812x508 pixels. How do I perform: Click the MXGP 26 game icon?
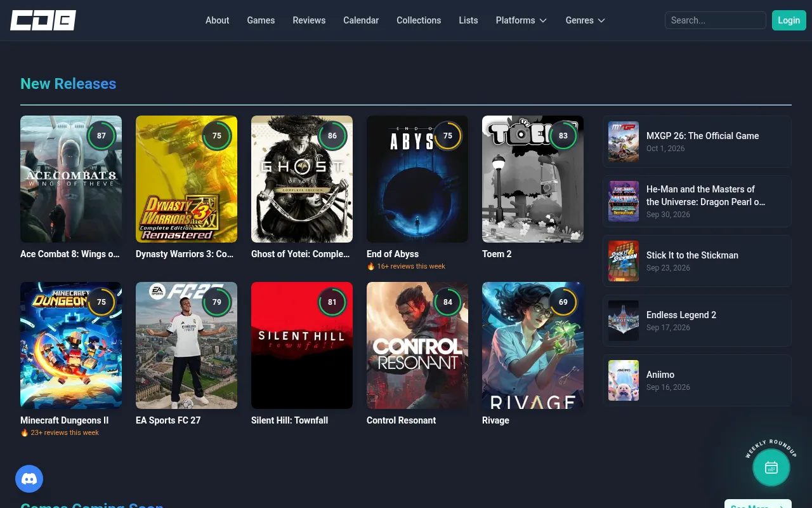click(x=624, y=142)
